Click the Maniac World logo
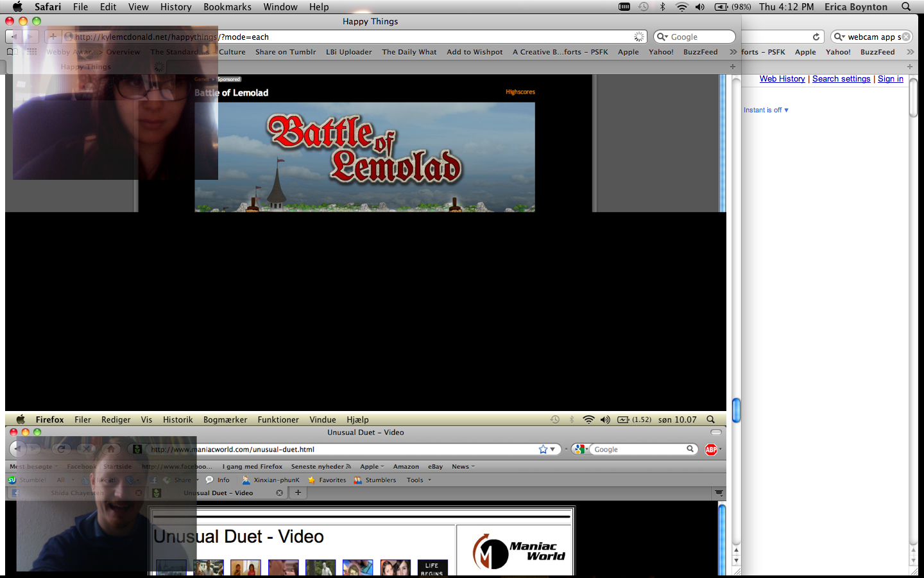Image resolution: width=924 pixels, height=578 pixels. pyautogui.click(x=518, y=552)
